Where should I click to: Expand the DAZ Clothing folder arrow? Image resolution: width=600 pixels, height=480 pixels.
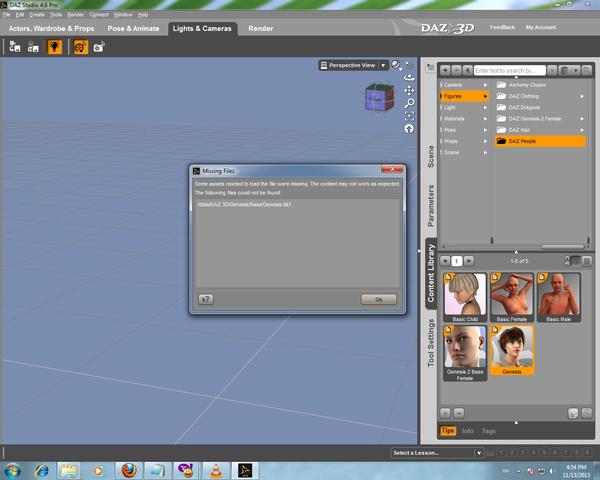[582, 96]
